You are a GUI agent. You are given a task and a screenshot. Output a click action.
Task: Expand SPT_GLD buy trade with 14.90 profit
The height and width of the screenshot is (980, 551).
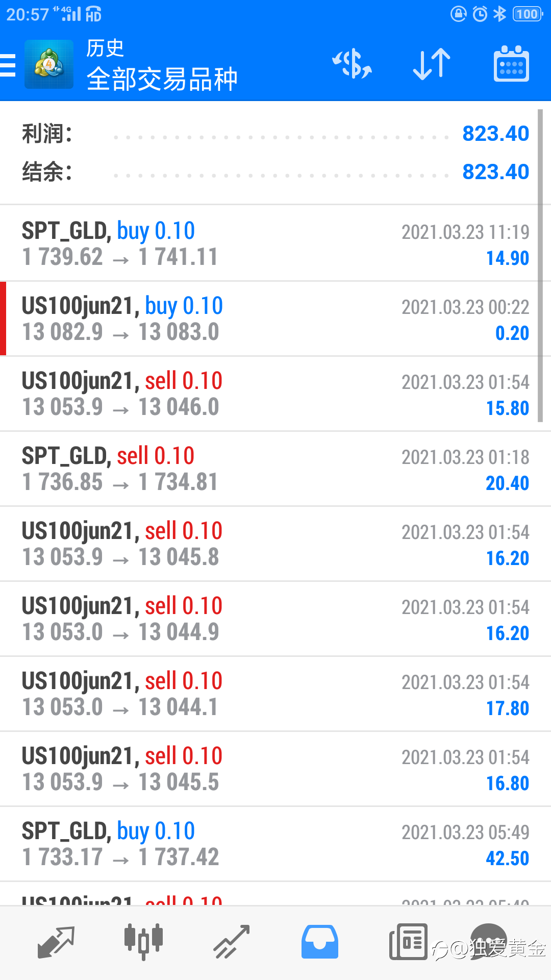(x=275, y=243)
